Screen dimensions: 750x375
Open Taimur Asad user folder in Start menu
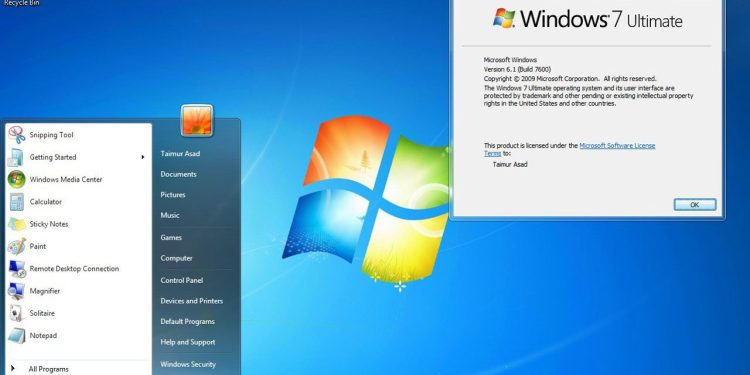click(180, 154)
